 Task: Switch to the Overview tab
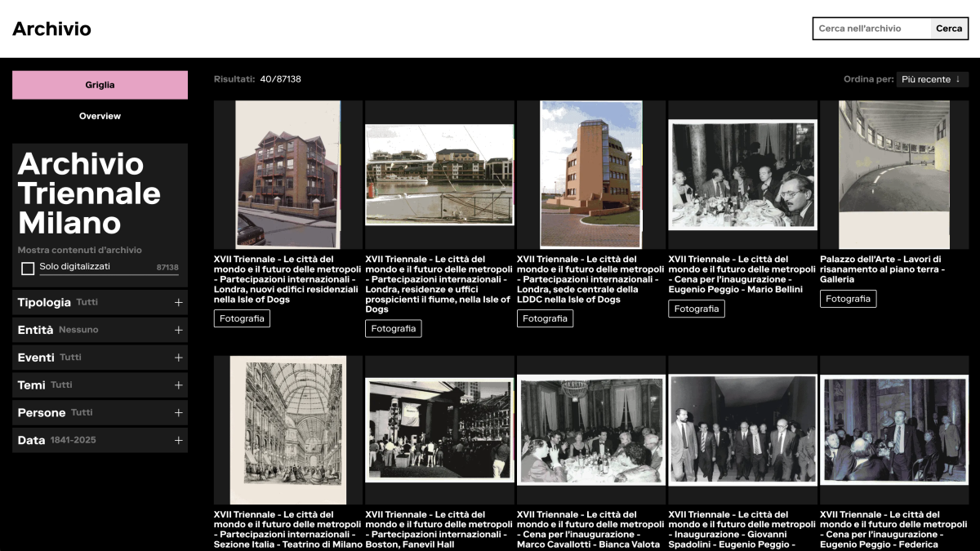coord(100,116)
